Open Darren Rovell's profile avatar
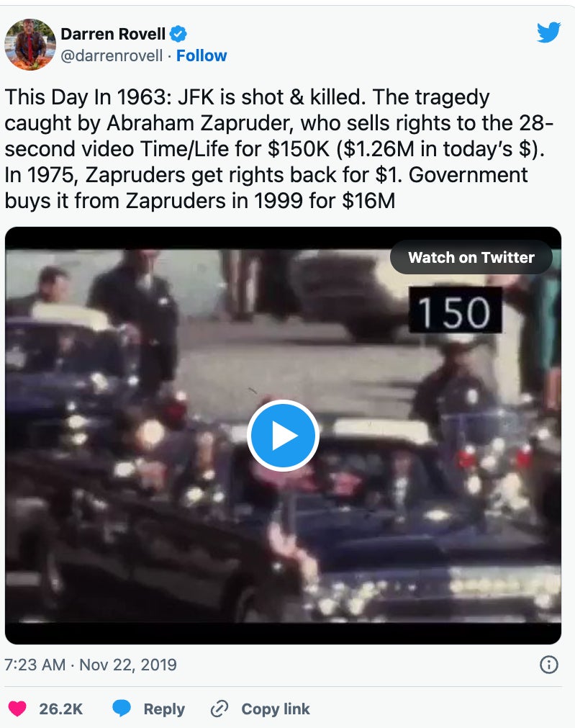575x728 pixels. click(x=30, y=45)
